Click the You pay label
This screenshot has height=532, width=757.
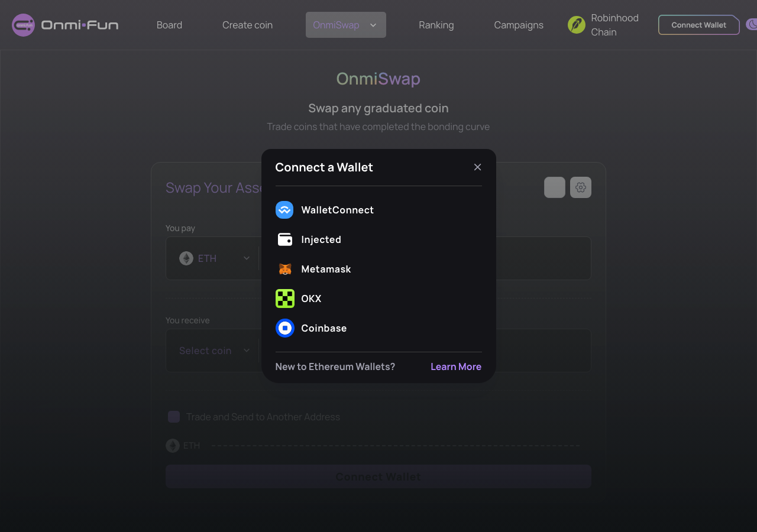(x=180, y=228)
